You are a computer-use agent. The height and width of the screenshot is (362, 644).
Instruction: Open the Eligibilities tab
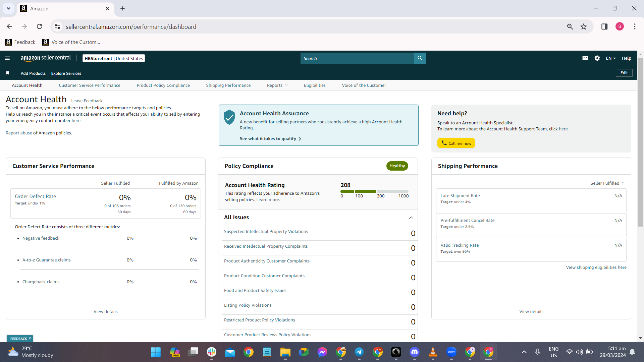(x=315, y=85)
